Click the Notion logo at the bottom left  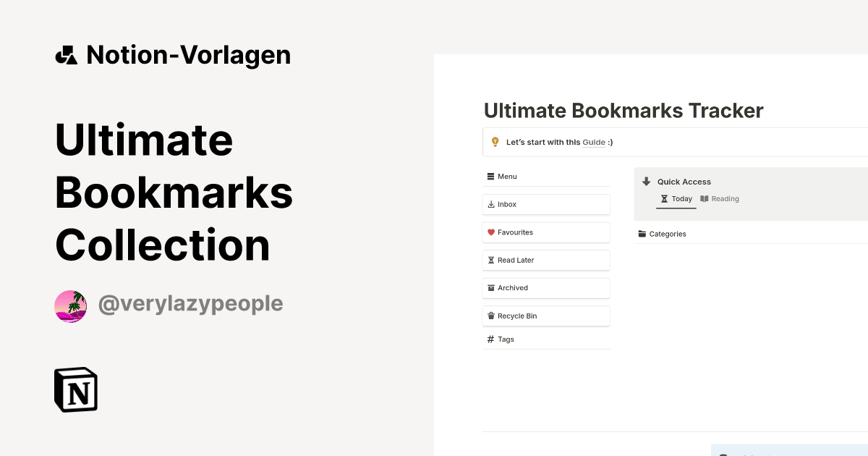pos(75,389)
